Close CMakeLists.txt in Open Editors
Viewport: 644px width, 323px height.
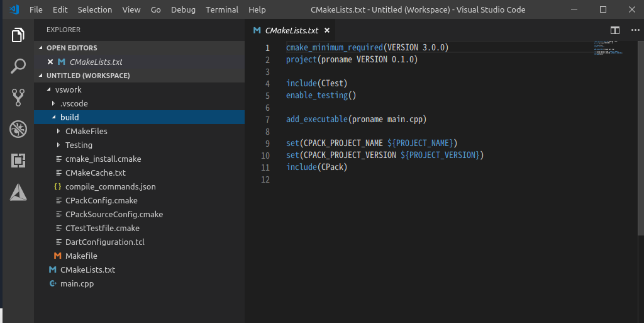[x=50, y=62]
